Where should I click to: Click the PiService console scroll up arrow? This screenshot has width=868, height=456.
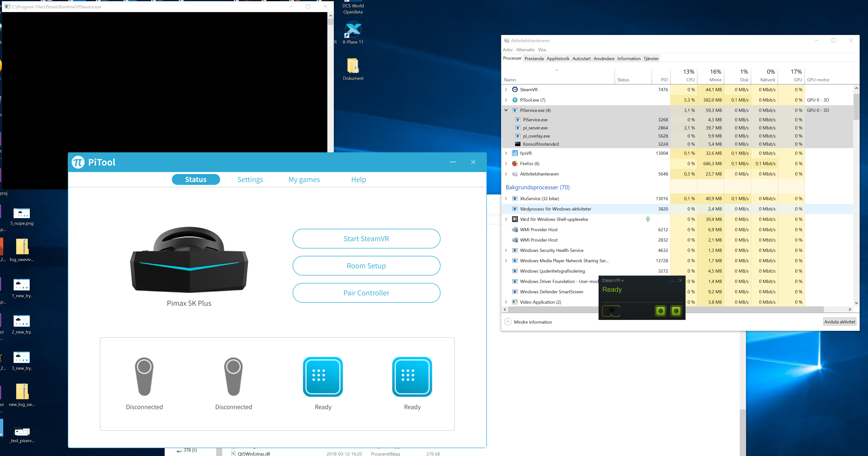pos(331,16)
